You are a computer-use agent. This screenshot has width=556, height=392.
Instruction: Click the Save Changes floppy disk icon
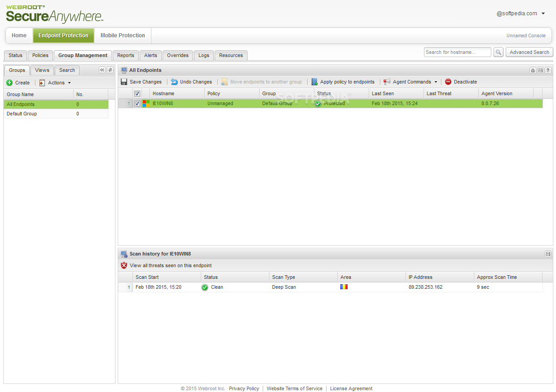tap(124, 82)
